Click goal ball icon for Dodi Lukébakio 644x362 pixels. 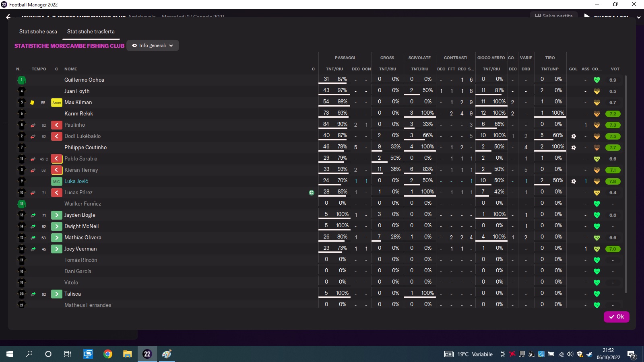[x=574, y=136]
